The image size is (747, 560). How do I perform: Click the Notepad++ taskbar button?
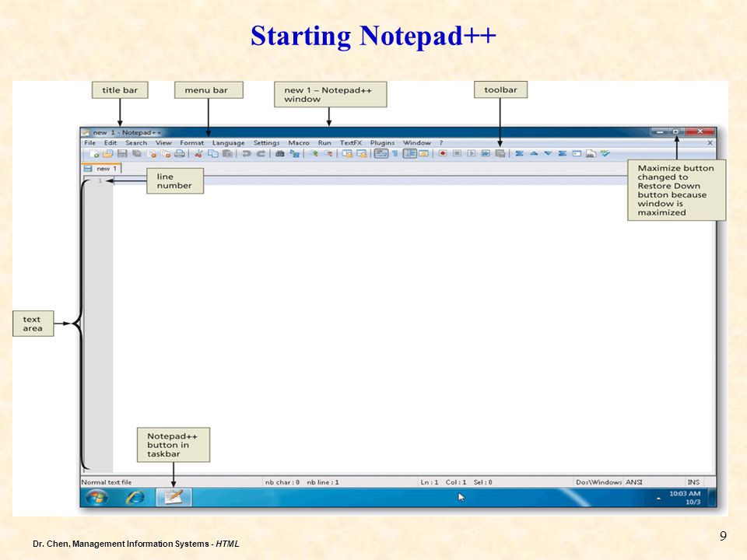coord(174,497)
